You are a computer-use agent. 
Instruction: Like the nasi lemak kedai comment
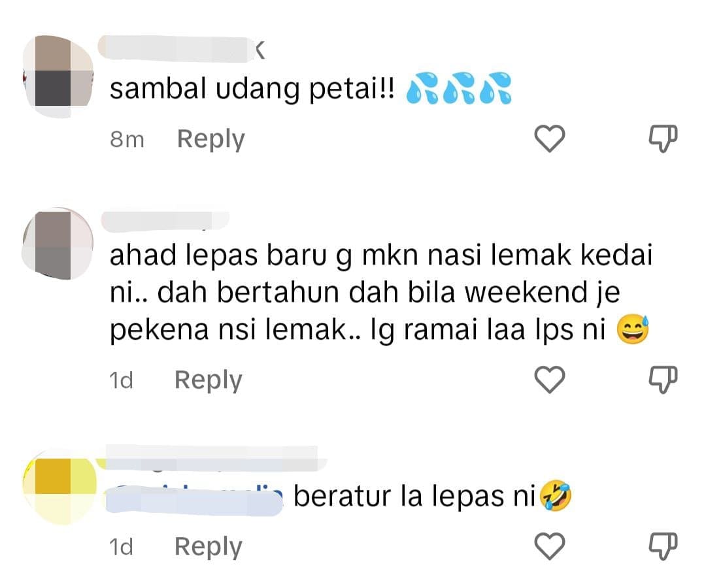point(550,380)
